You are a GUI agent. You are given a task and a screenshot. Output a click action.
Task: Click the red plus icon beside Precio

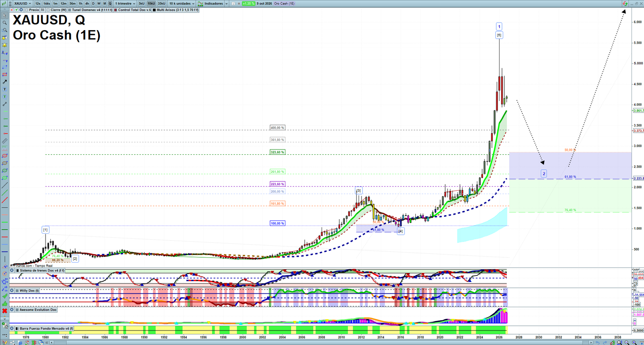point(12,10)
